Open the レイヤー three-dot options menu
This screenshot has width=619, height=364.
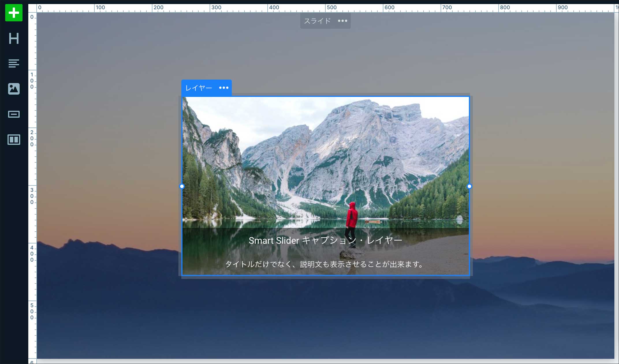click(224, 88)
